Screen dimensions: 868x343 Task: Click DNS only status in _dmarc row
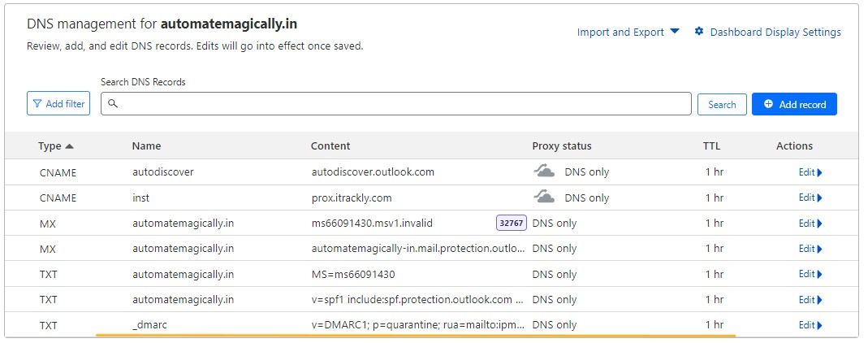[x=554, y=325]
